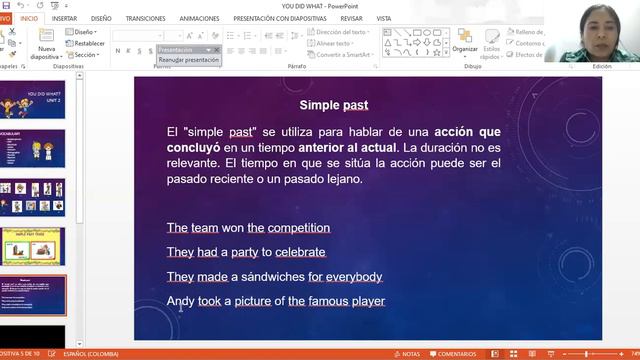Switch to Normal view in status bar
Viewport: 640px width, 360px height.
[494, 354]
